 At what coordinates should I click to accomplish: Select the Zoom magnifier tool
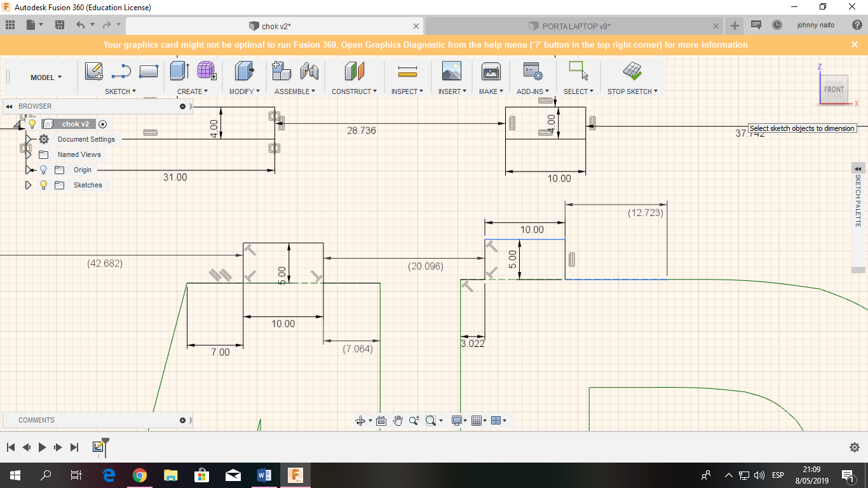414,420
